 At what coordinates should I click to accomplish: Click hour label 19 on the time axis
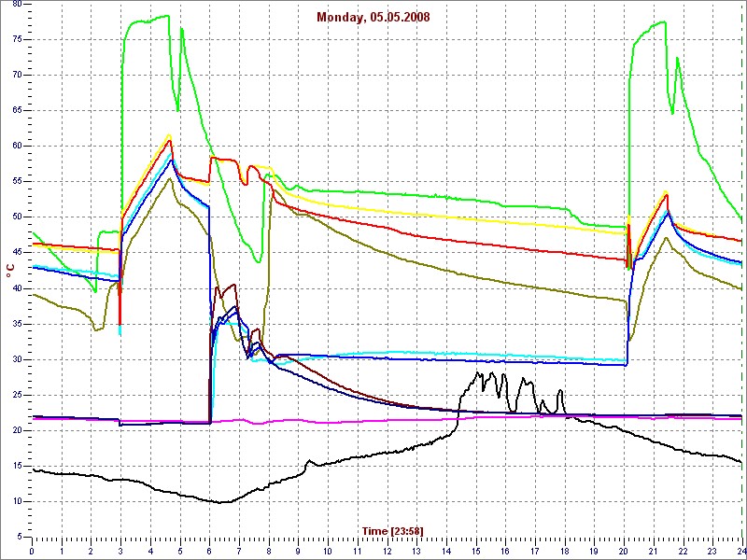pyautogui.click(x=594, y=551)
